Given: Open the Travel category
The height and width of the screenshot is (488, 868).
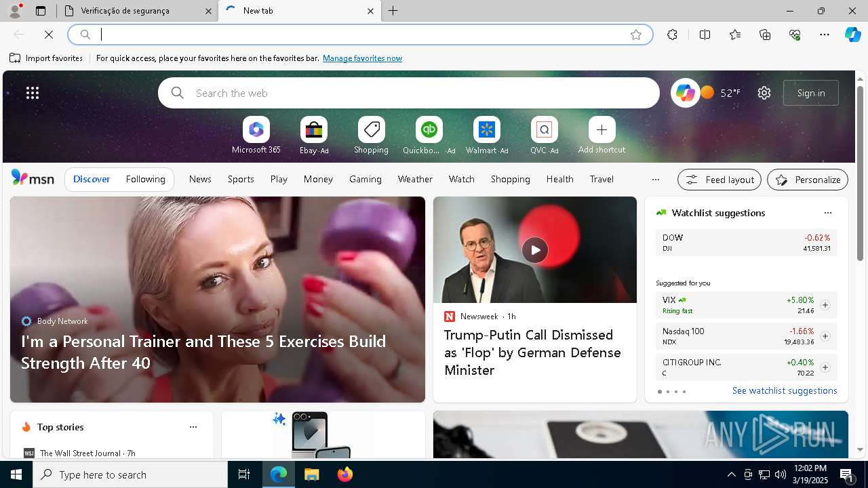Looking at the screenshot, I should click(601, 179).
